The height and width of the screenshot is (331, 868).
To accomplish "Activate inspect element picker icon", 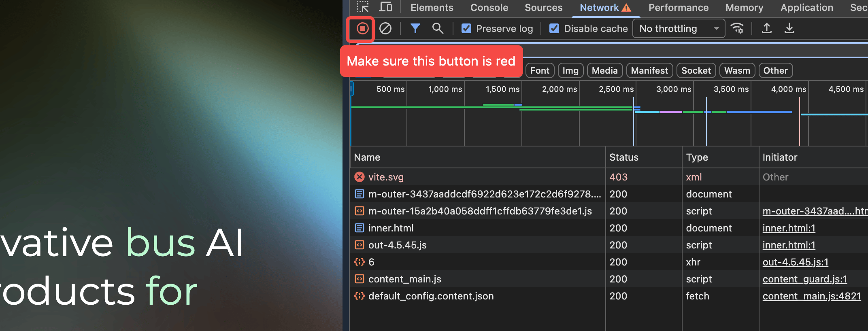I will click(x=363, y=7).
